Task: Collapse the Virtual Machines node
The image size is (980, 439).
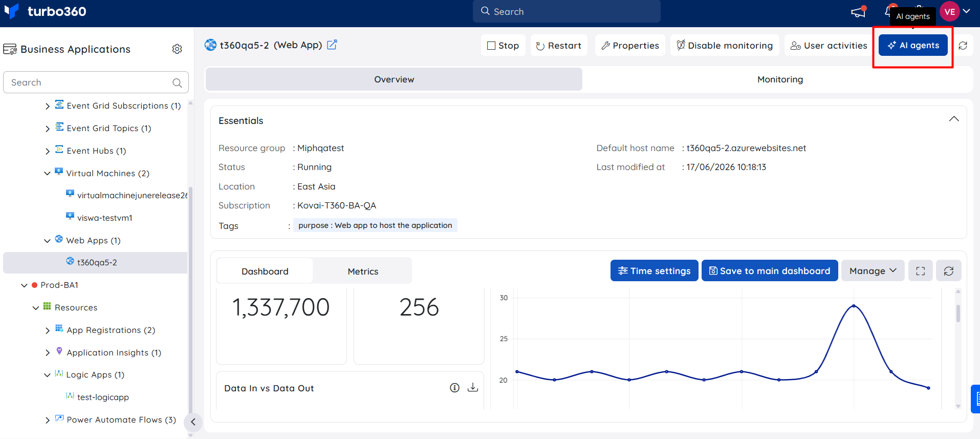Action: pyautogui.click(x=48, y=174)
